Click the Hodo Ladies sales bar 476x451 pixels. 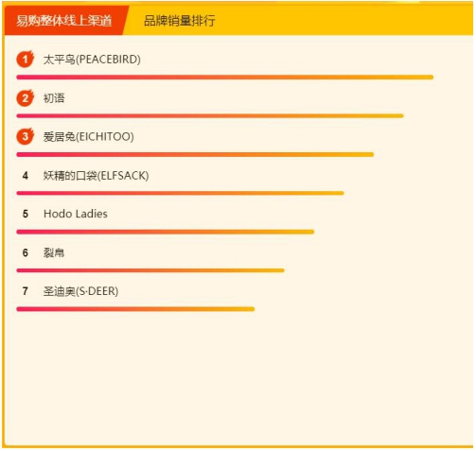(166, 232)
